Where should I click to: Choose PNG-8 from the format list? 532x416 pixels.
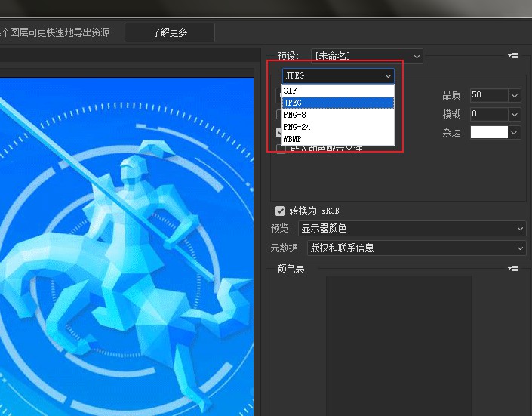pyautogui.click(x=338, y=115)
